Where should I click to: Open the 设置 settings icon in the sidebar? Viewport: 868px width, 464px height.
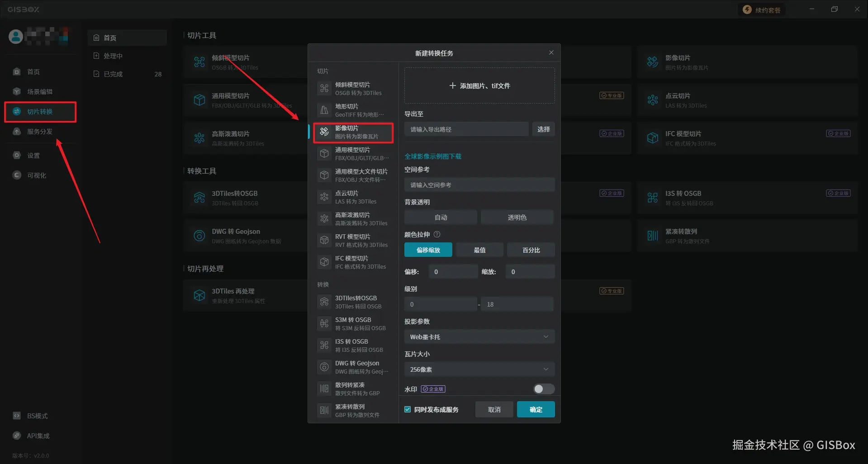point(17,155)
